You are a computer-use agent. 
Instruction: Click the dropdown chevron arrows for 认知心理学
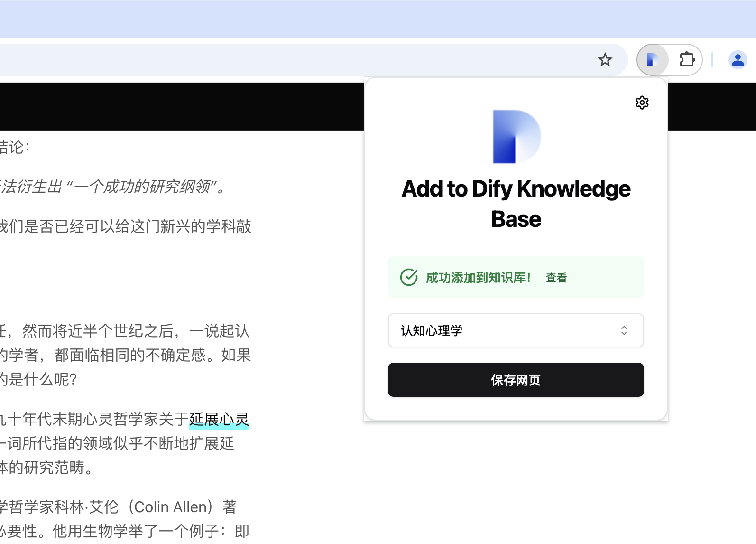tap(624, 330)
